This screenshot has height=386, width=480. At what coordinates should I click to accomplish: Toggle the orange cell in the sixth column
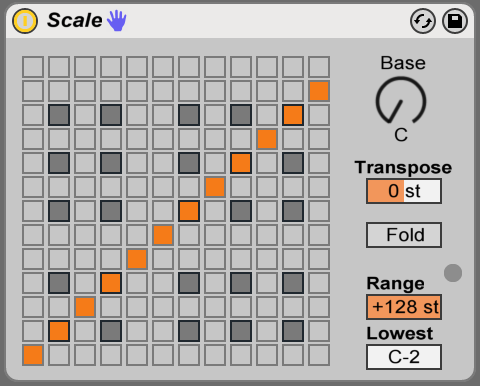point(163,235)
